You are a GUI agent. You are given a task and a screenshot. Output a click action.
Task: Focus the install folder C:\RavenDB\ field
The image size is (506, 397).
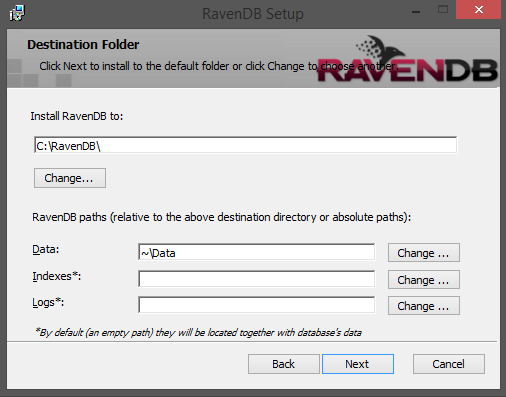pos(246,145)
